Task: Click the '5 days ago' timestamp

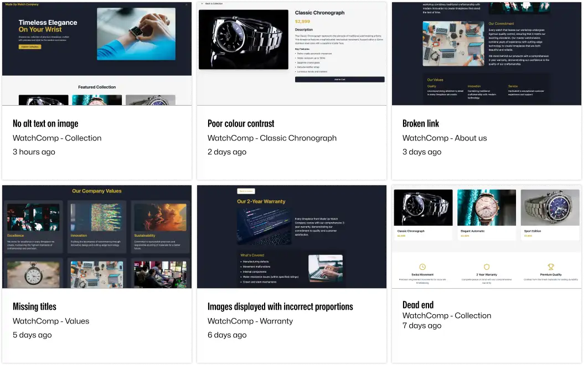Action: [x=32, y=335]
